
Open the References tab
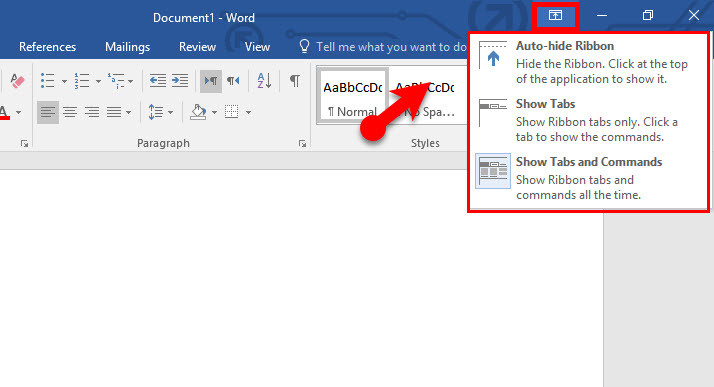[x=47, y=47]
